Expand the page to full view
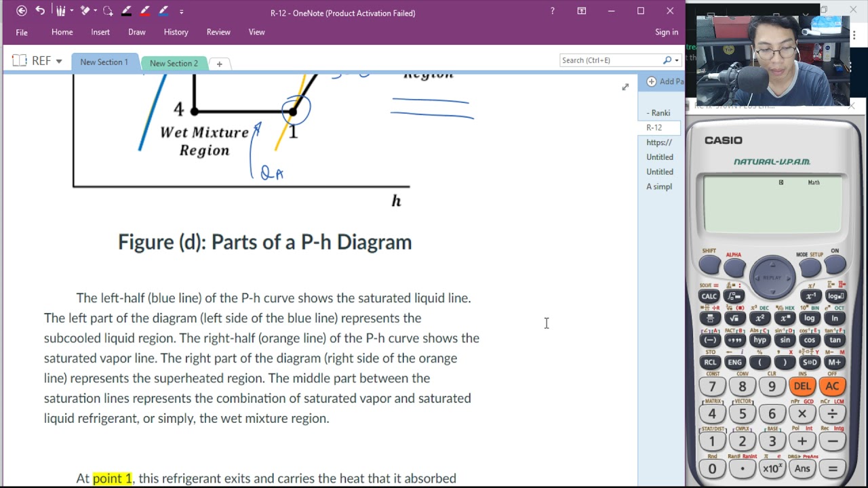Viewport: 868px width, 488px height. pos(625,87)
